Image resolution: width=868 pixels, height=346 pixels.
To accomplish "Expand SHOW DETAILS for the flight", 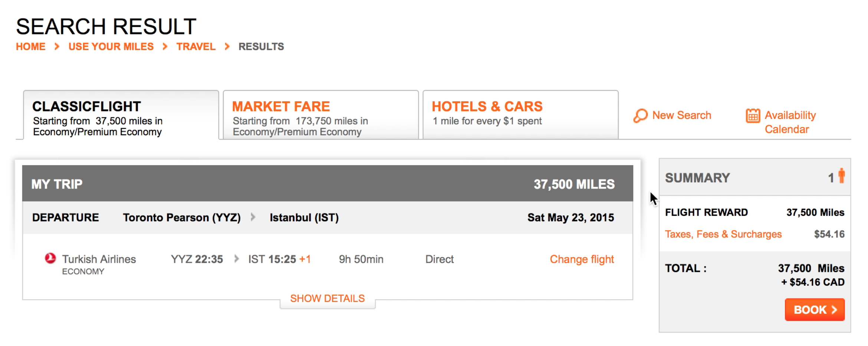I will tap(327, 299).
